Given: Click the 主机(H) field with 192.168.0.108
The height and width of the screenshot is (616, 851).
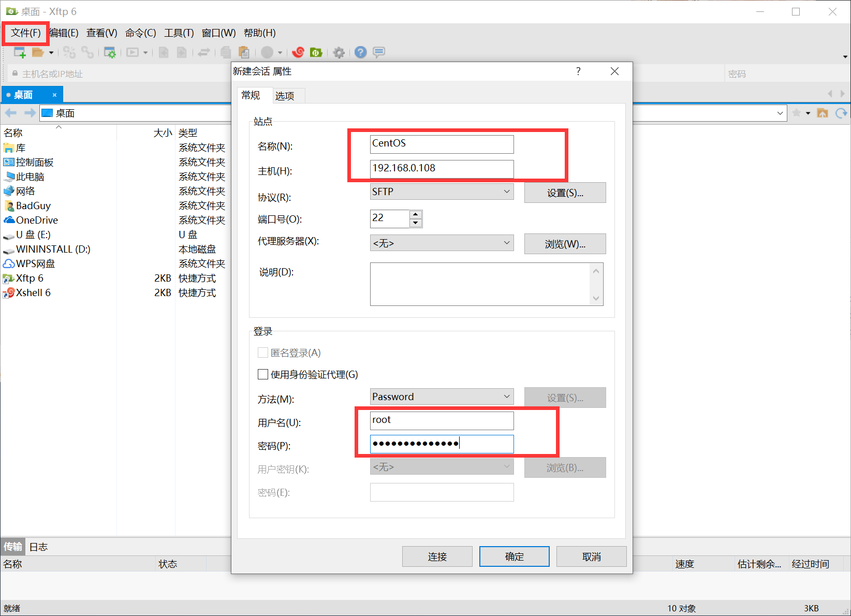Looking at the screenshot, I should point(442,169).
